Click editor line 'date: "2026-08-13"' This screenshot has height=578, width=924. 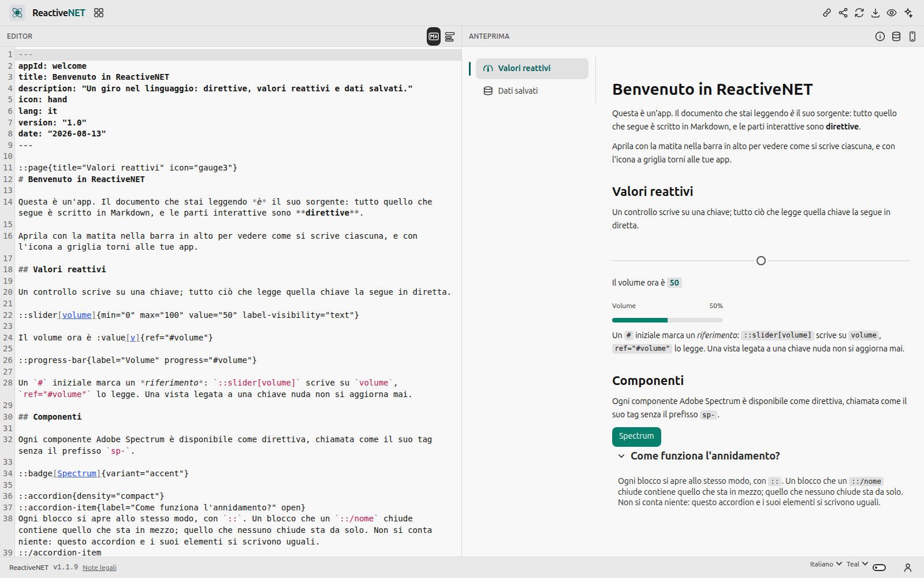coord(62,134)
